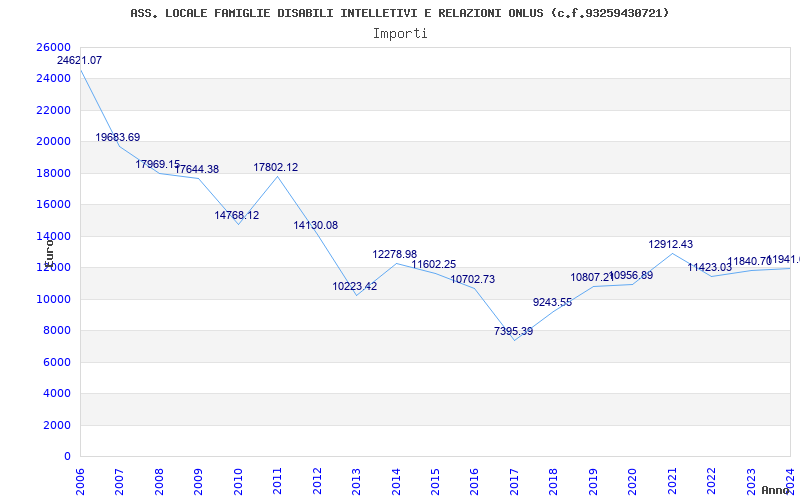The width and height of the screenshot is (800, 500).
Task: Select data label 11602.25
Action: [434, 265]
